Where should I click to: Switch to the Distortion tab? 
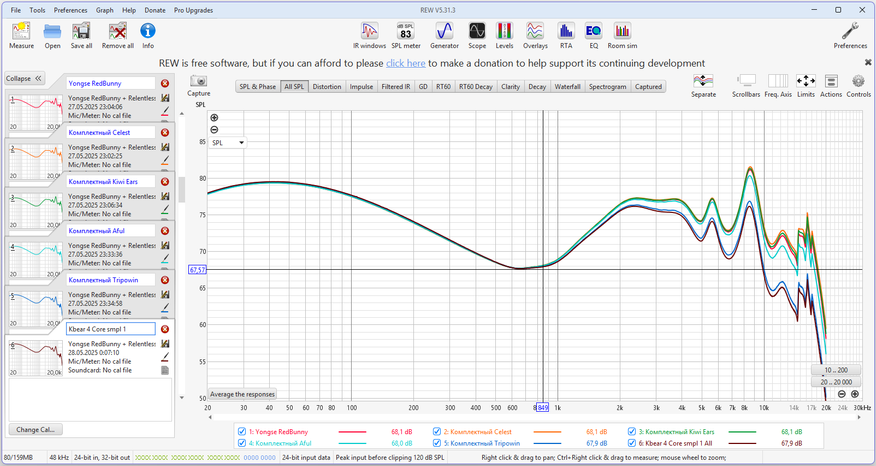(326, 87)
